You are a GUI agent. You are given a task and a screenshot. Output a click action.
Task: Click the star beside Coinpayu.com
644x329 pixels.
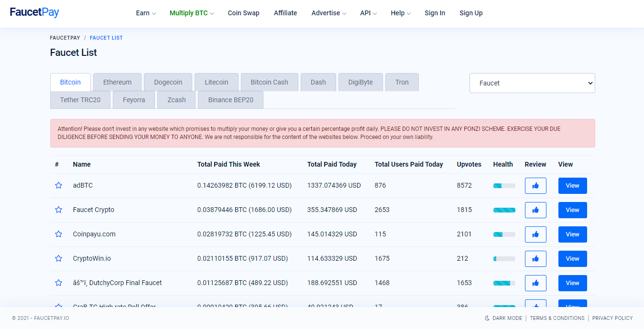[x=58, y=234]
